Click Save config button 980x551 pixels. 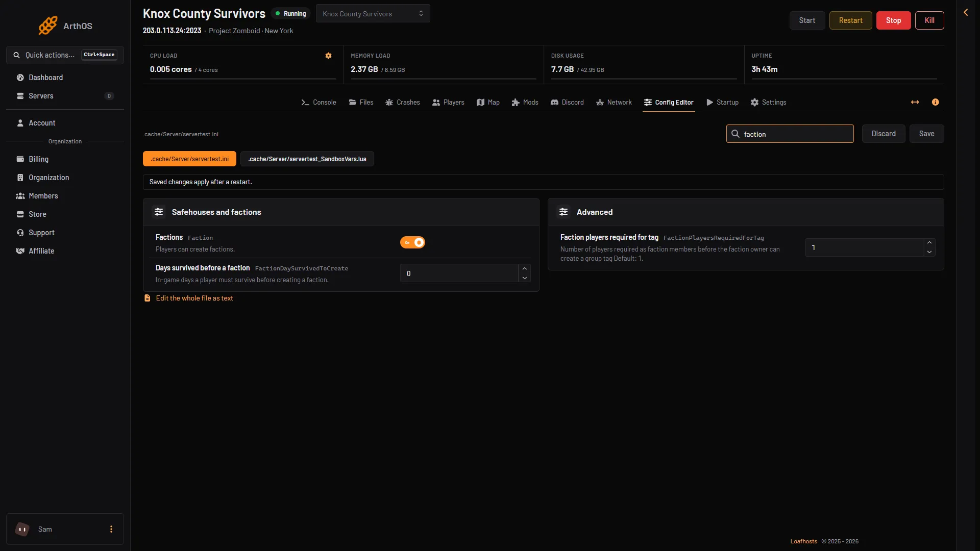926,134
